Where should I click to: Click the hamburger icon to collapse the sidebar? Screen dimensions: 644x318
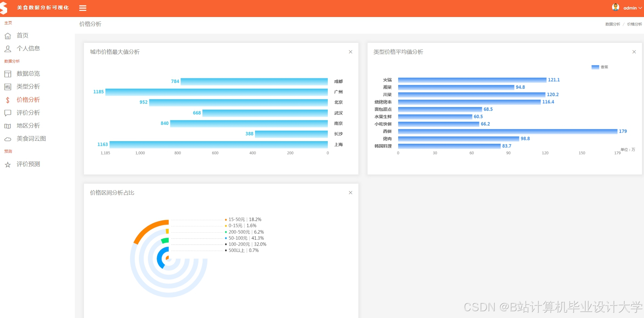click(82, 8)
